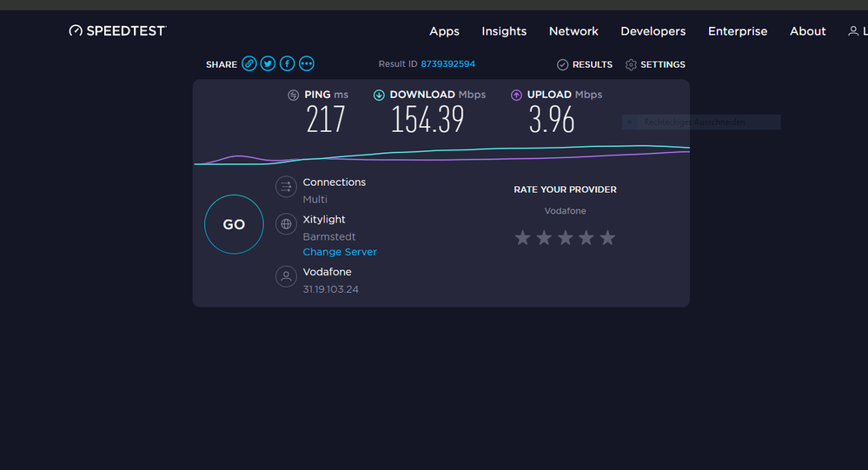Click the Change Server link
The image size is (868, 470).
pyautogui.click(x=340, y=252)
